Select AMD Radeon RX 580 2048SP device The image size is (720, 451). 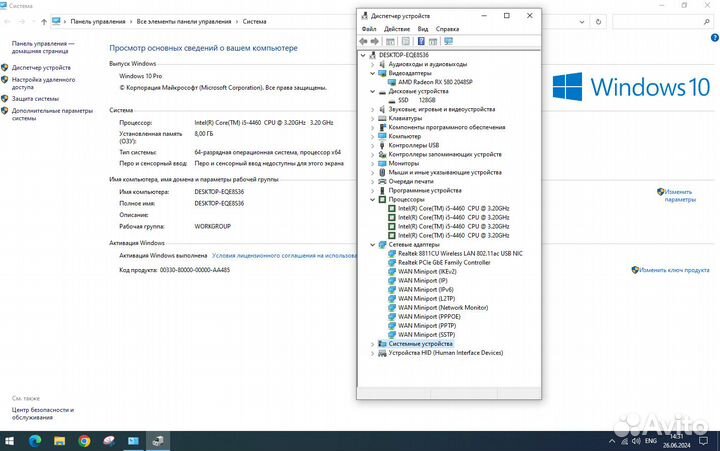(435, 82)
